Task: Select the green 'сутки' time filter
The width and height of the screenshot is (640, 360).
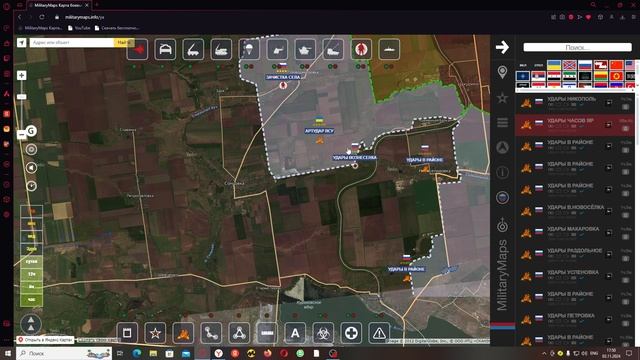Action: click(x=31, y=261)
